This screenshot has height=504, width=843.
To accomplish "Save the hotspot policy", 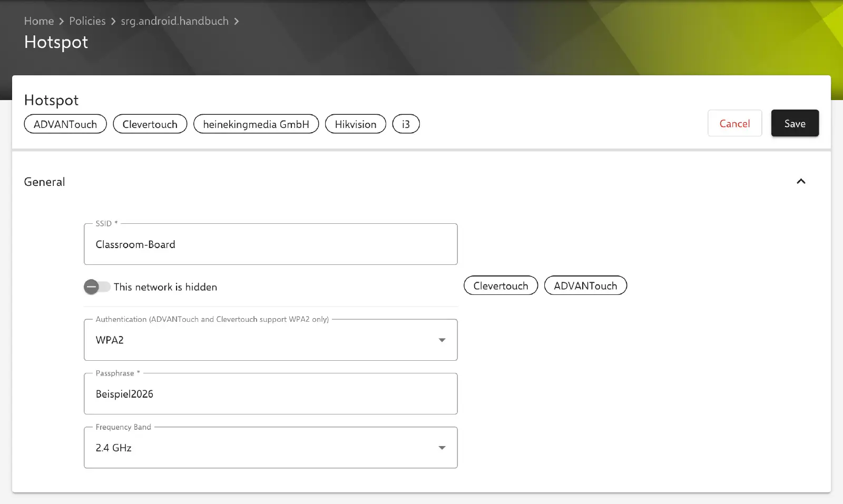I will tap(795, 123).
